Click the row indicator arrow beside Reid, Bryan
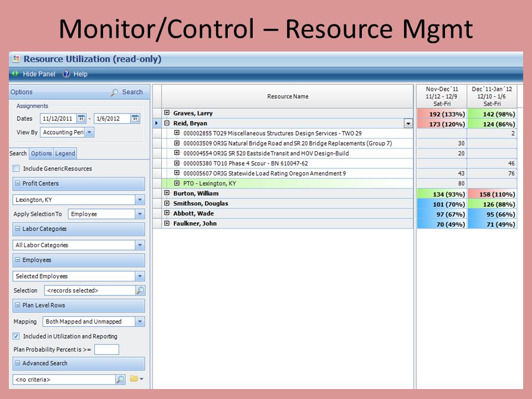The width and height of the screenshot is (532, 399). click(x=156, y=123)
